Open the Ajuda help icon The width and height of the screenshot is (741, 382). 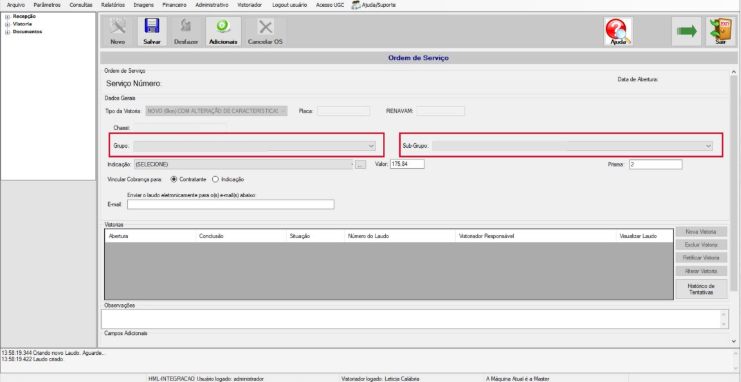point(618,32)
